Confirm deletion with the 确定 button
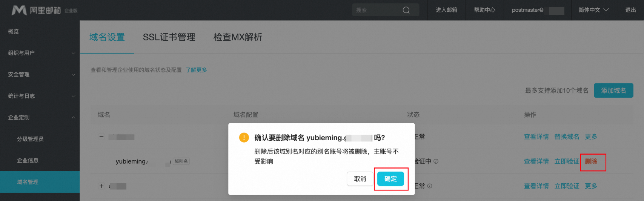644x201 pixels. [390, 179]
